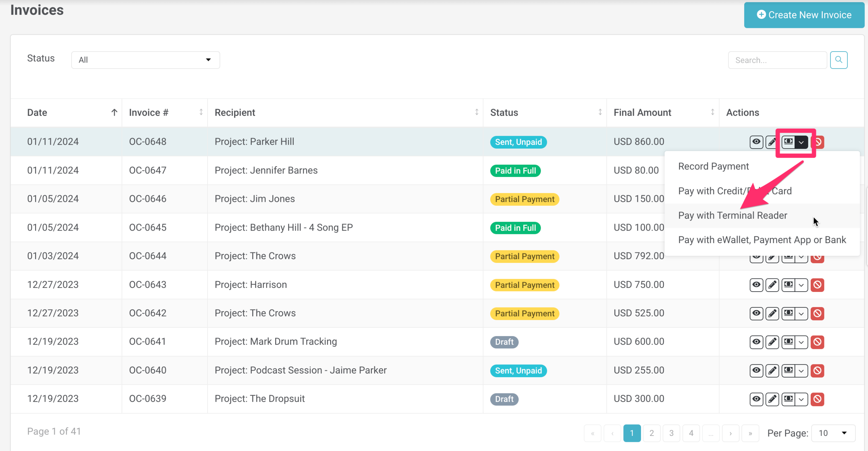Select Record Payment from the dropdown menu

pyautogui.click(x=713, y=166)
